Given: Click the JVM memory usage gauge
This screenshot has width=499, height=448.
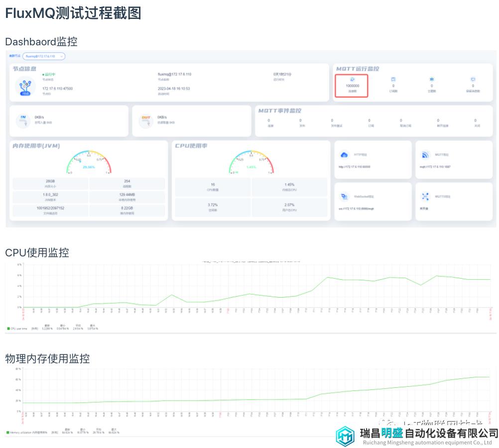Looking at the screenshot, I should point(89,162).
